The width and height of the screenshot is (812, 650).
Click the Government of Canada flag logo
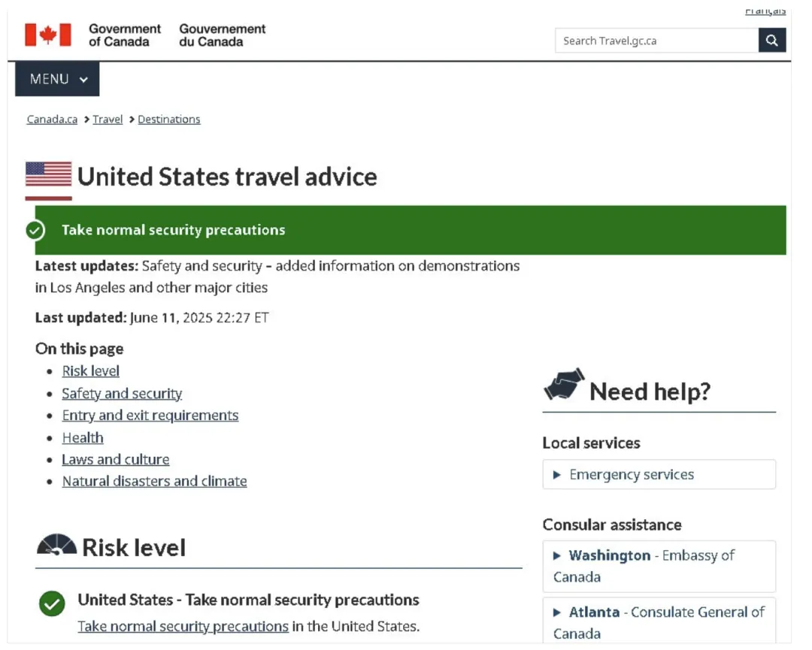pyautogui.click(x=48, y=35)
